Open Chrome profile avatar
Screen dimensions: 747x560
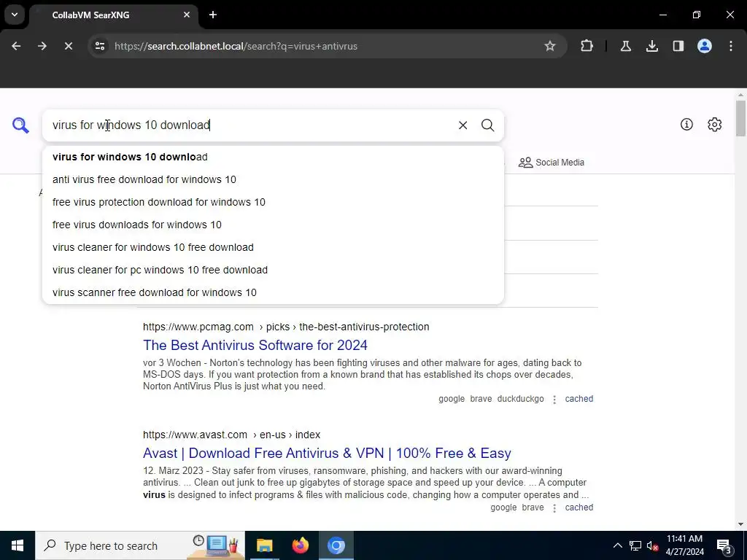pos(705,46)
